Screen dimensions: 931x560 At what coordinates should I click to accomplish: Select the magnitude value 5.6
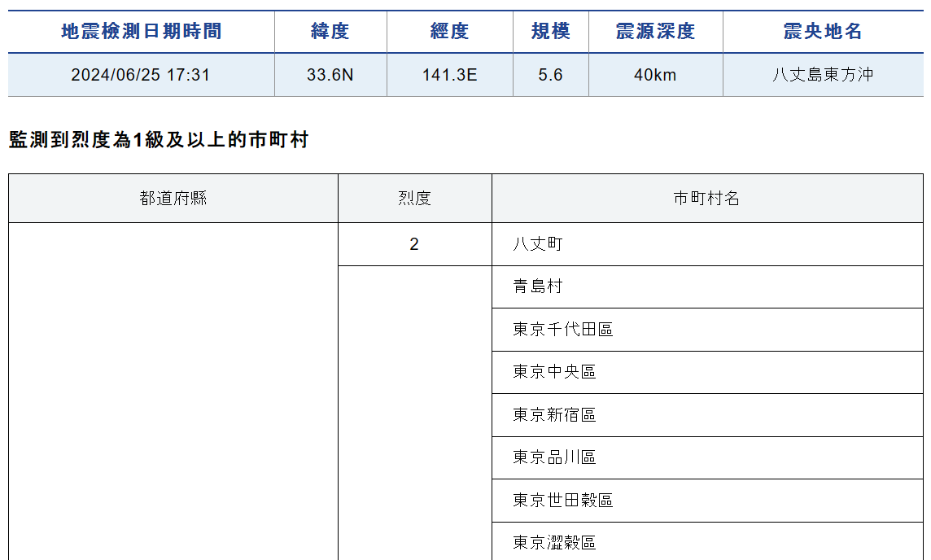(551, 74)
